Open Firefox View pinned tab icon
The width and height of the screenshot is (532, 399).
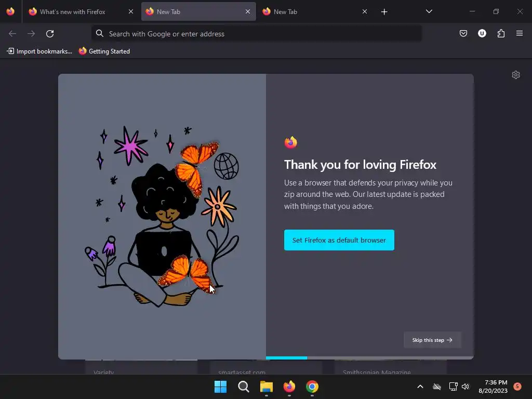click(x=10, y=11)
